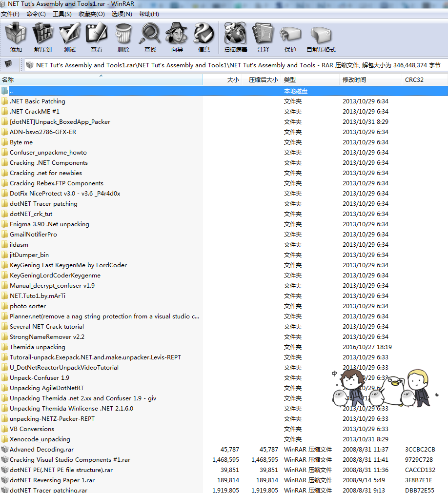Screen dimensions: 448x493
Task: Sort by Modified (修改时间) column header
Action: pos(370,80)
